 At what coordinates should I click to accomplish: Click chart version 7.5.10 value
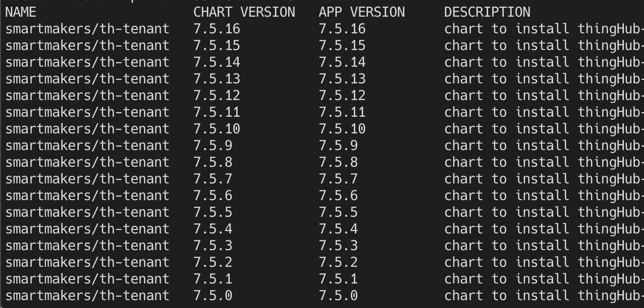coord(217,129)
